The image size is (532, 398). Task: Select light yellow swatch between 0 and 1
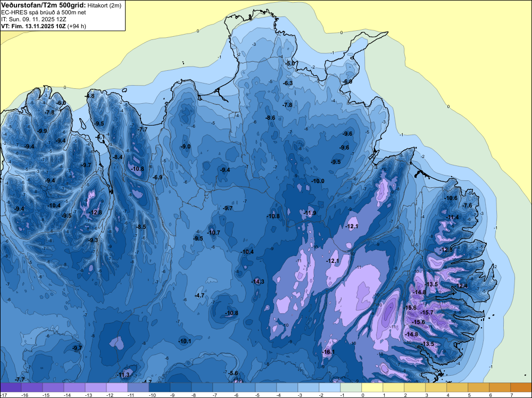click(x=372, y=387)
